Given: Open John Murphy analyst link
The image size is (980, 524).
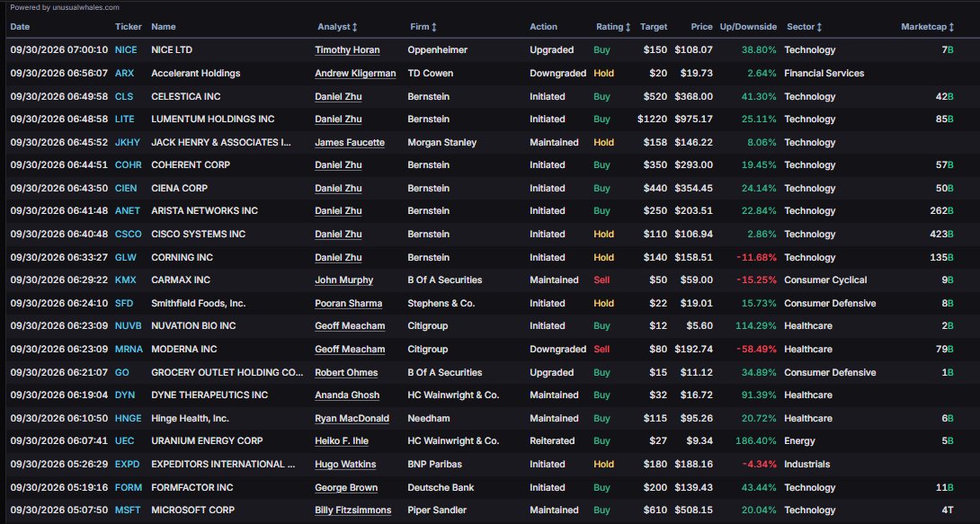Looking at the screenshot, I should click(343, 280).
